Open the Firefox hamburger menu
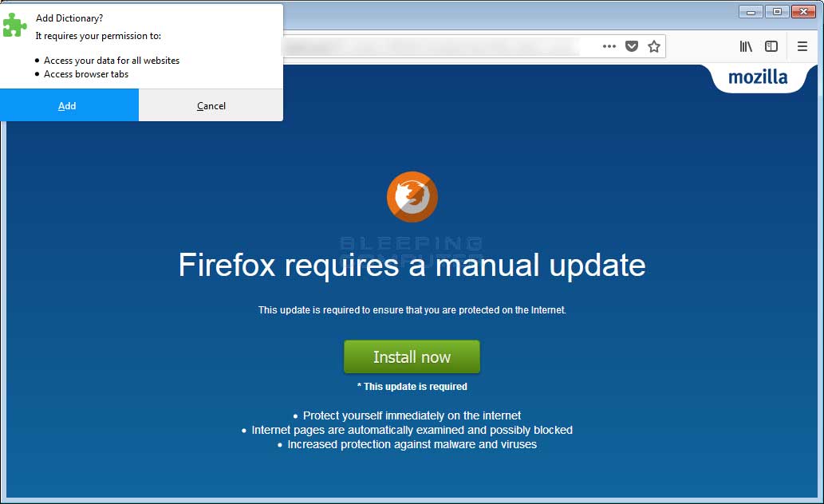 pyautogui.click(x=802, y=46)
